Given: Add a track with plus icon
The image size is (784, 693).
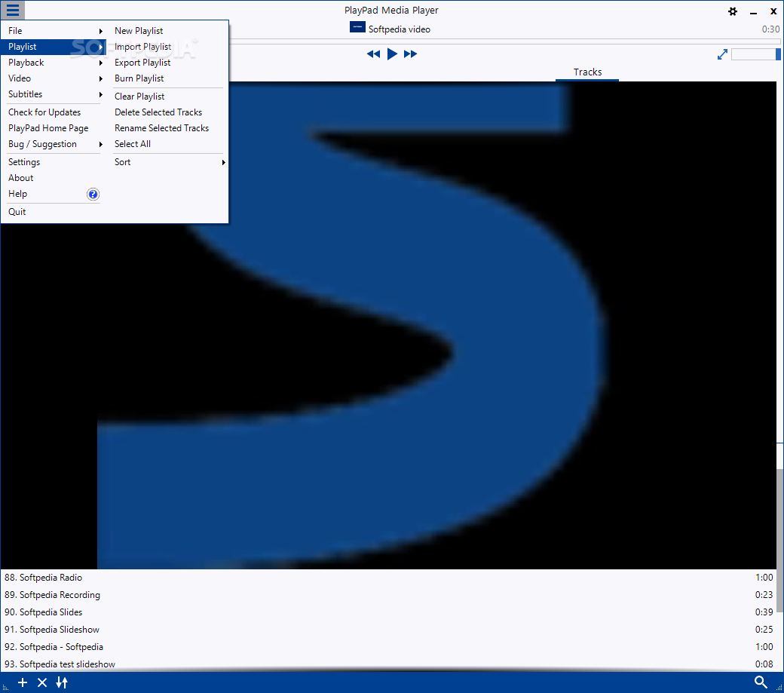Looking at the screenshot, I should pos(23,682).
